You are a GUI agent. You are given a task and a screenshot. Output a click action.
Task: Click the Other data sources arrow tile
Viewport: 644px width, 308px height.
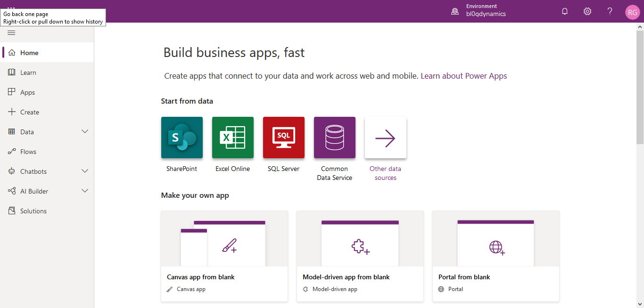(x=386, y=138)
